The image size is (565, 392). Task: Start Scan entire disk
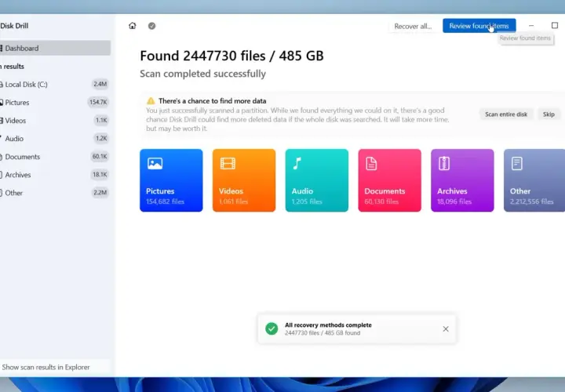click(506, 114)
